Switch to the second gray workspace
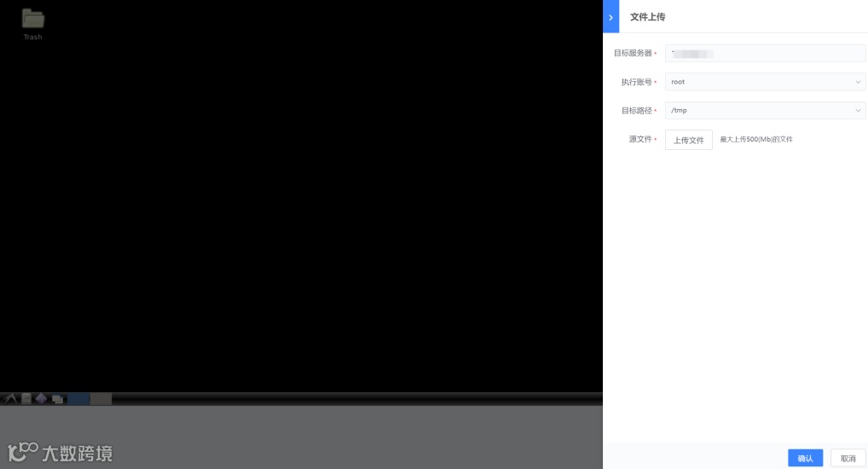The width and height of the screenshot is (868, 469). [x=101, y=399]
